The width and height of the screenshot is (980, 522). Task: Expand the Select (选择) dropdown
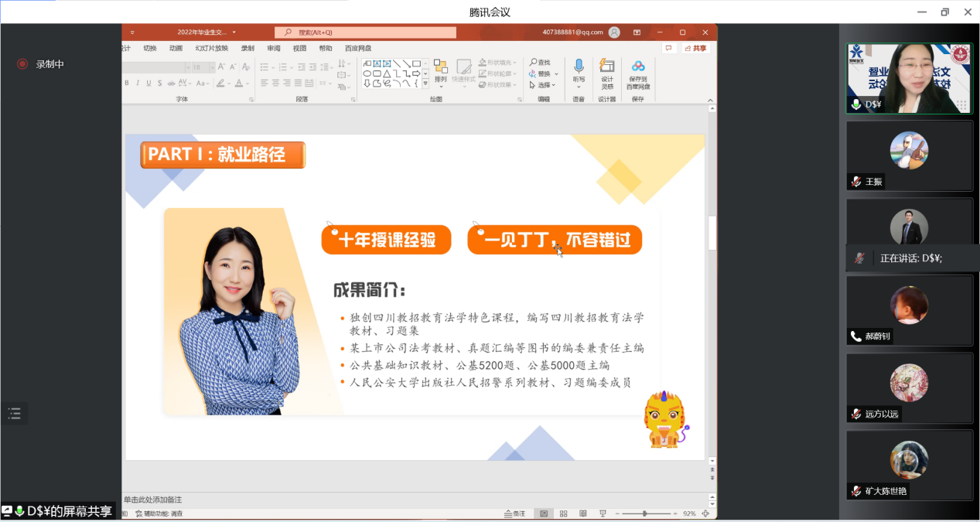[x=544, y=85]
